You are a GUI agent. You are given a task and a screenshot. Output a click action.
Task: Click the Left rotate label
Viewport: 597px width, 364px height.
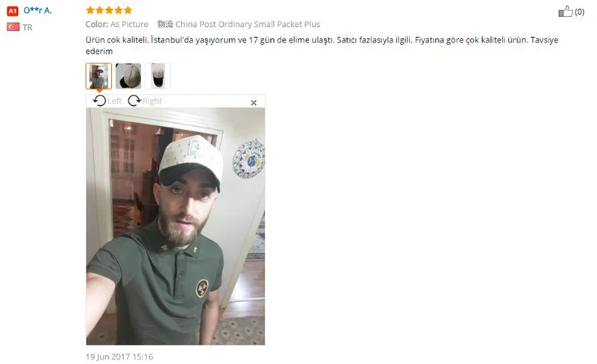[114, 101]
